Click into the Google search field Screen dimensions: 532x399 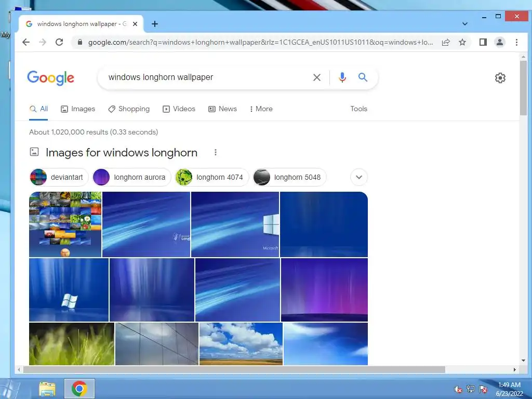pyautogui.click(x=207, y=77)
